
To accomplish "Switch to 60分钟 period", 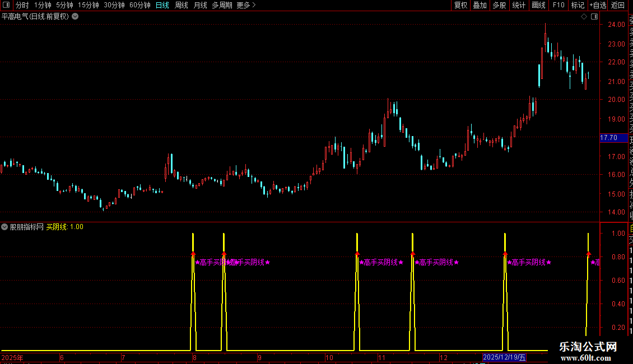I will click(x=140, y=5).
